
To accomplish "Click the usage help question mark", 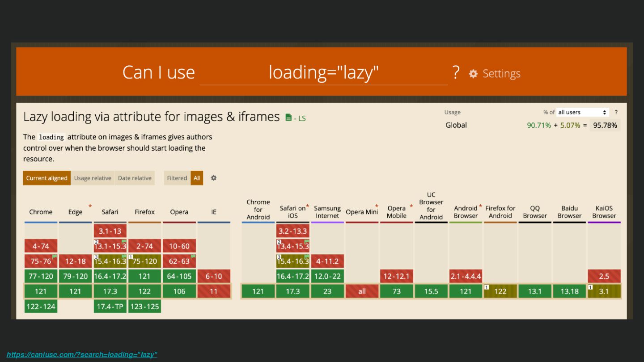I will [616, 112].
